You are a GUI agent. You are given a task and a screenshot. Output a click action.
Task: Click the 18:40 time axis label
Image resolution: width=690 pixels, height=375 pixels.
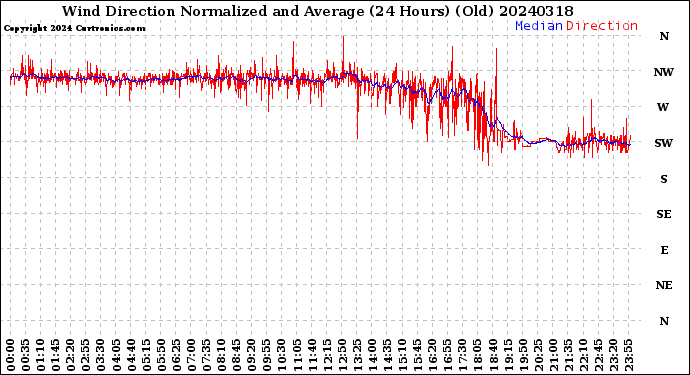[x=492, y=355]
